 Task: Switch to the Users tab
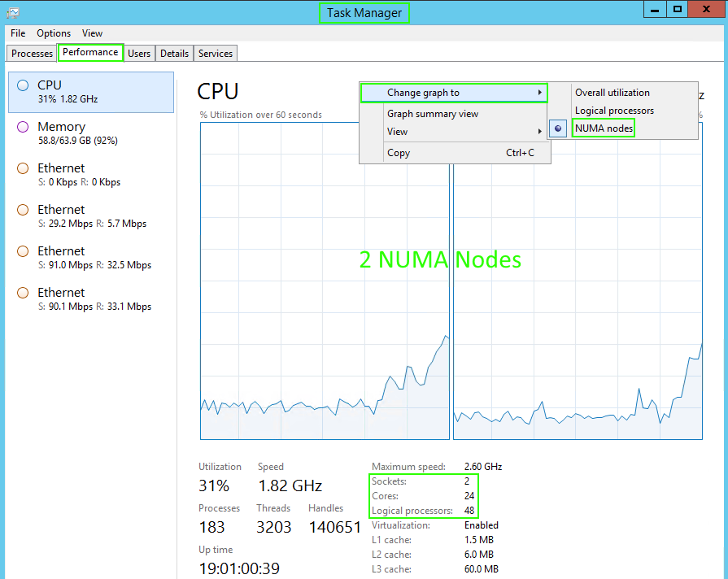click(139, 54)
